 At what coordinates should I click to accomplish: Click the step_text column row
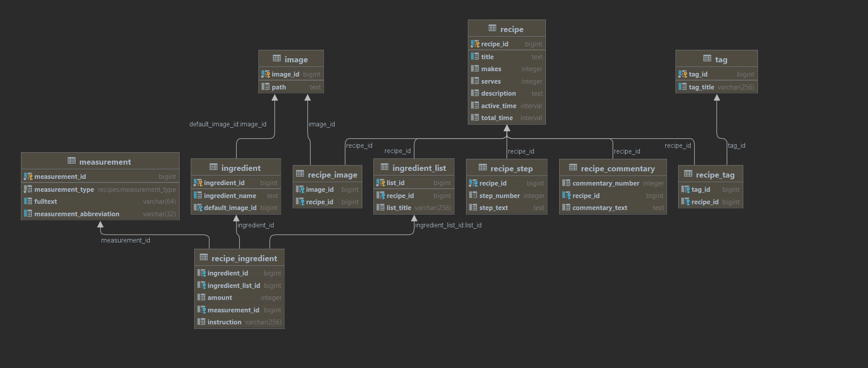click(507, 208)
